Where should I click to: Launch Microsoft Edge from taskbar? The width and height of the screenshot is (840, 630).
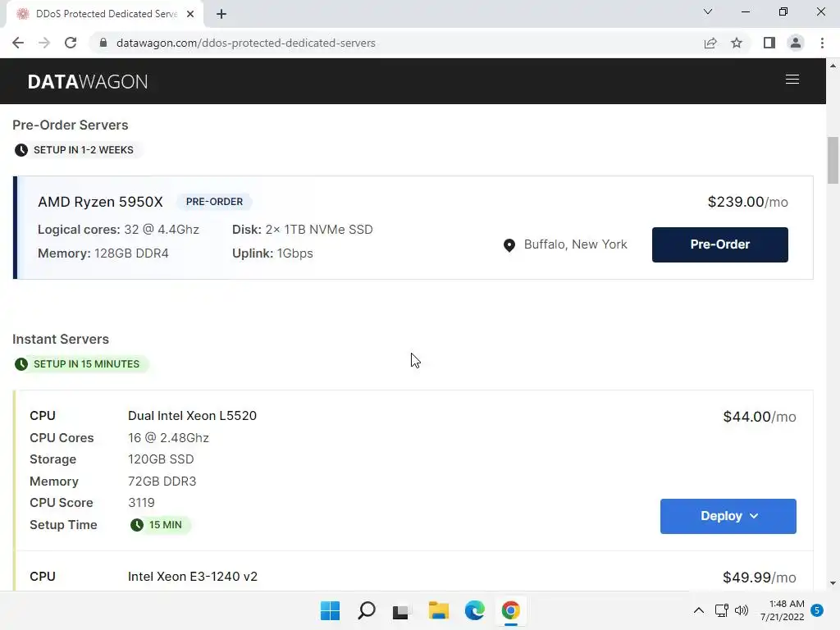475,610
